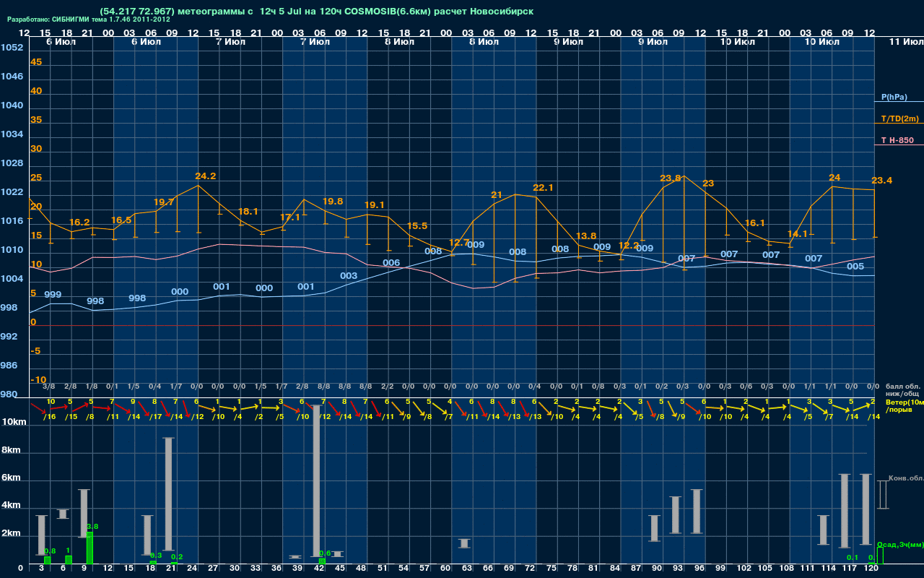Click the 12.7 temperature minimum label
Screen dimensions: 924x578
(x=459, y=243)
